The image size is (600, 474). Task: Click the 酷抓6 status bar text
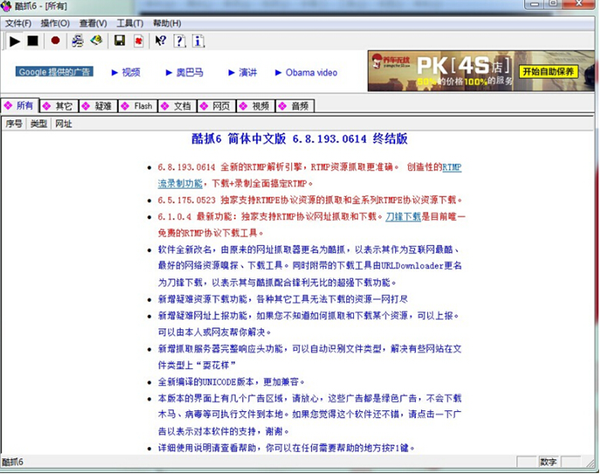[x=13, y=462]
